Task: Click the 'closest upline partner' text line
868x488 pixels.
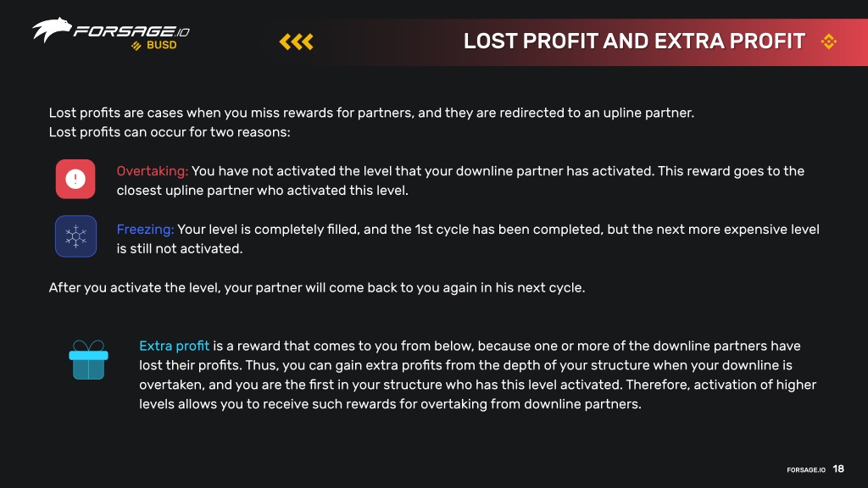Action: (263, 191)
